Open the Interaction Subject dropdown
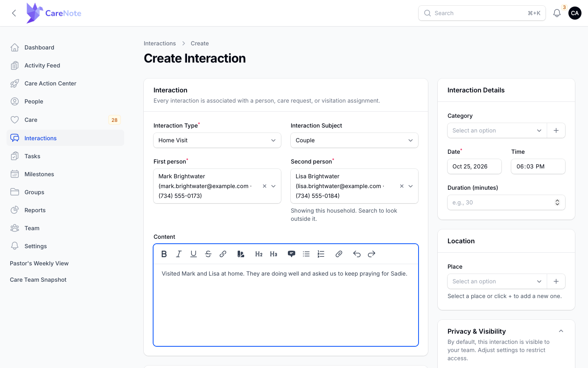 (354, 140)
